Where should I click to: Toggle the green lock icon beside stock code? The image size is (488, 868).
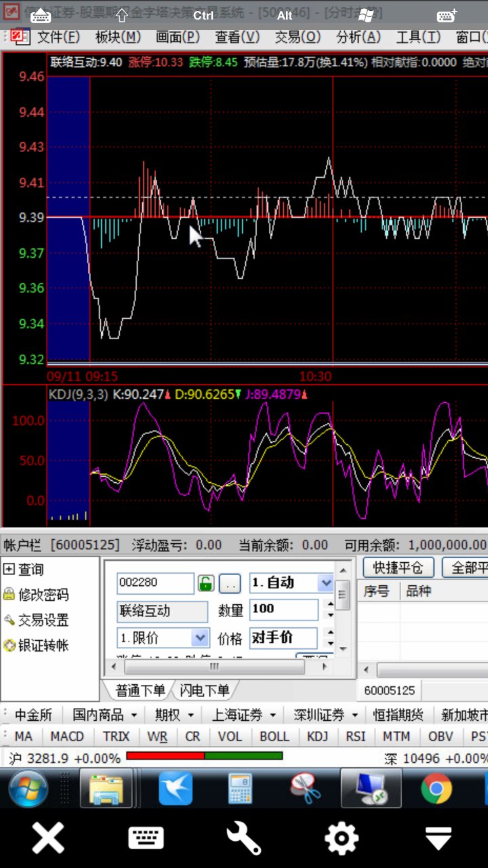pos(206,583)
